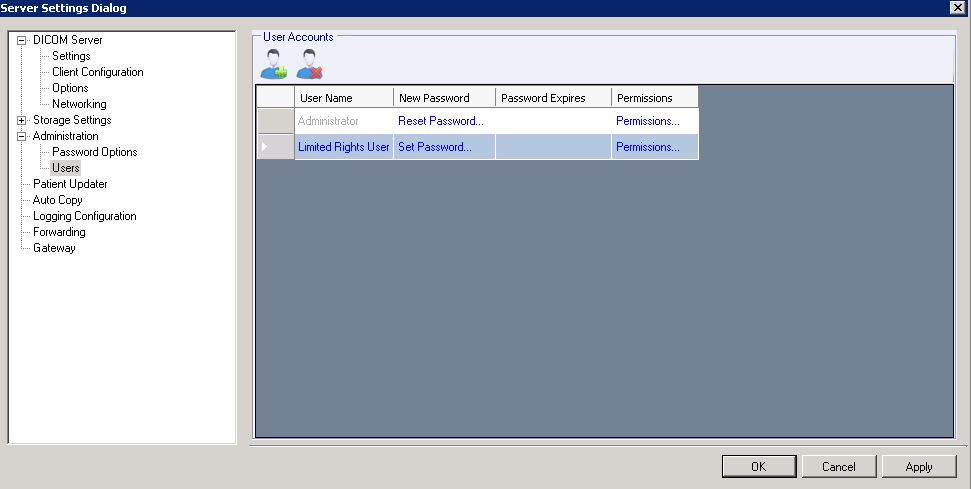Click row selector for Administrator row
Image resolution: width=971 pixels, height=489 pixels.
click(276, 121)
